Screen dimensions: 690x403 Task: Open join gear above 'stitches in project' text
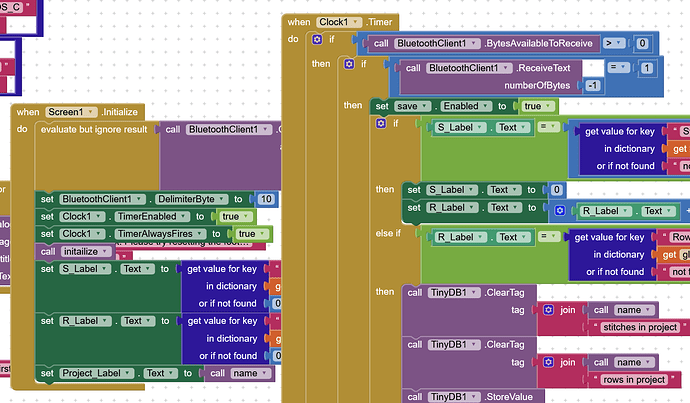tap(546, 310)
